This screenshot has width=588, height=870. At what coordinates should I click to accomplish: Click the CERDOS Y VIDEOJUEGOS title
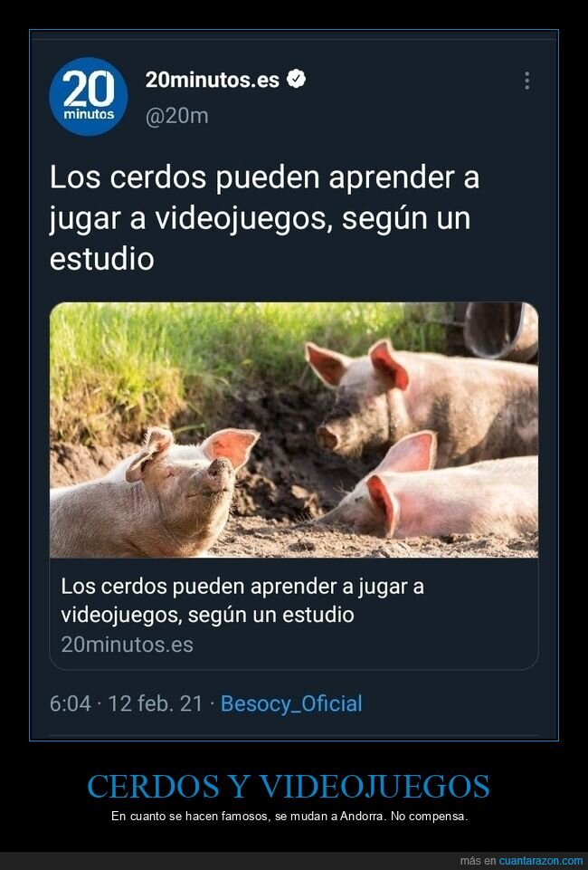(x=289, y=786)
